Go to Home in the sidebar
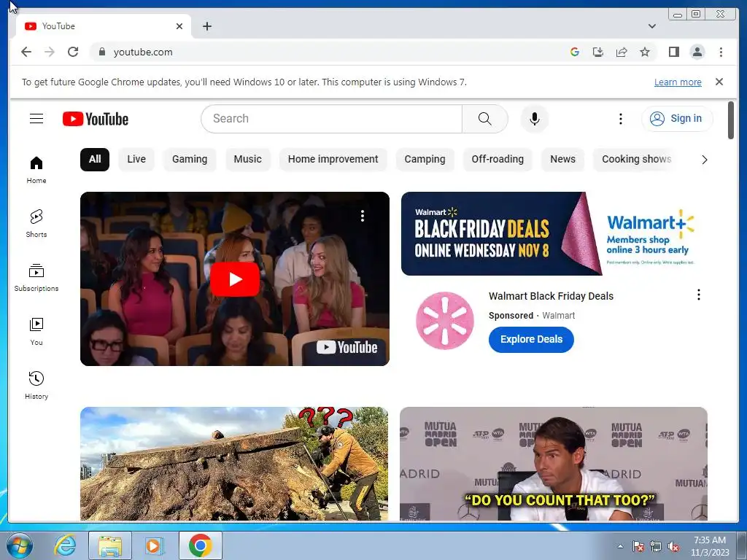Screen dimensions: 747x560 pos(36,170)
